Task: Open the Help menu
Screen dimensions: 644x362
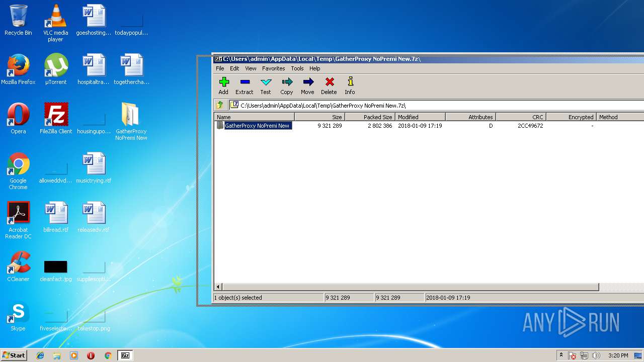Action: pyautogui.click(x=314, y=68)
